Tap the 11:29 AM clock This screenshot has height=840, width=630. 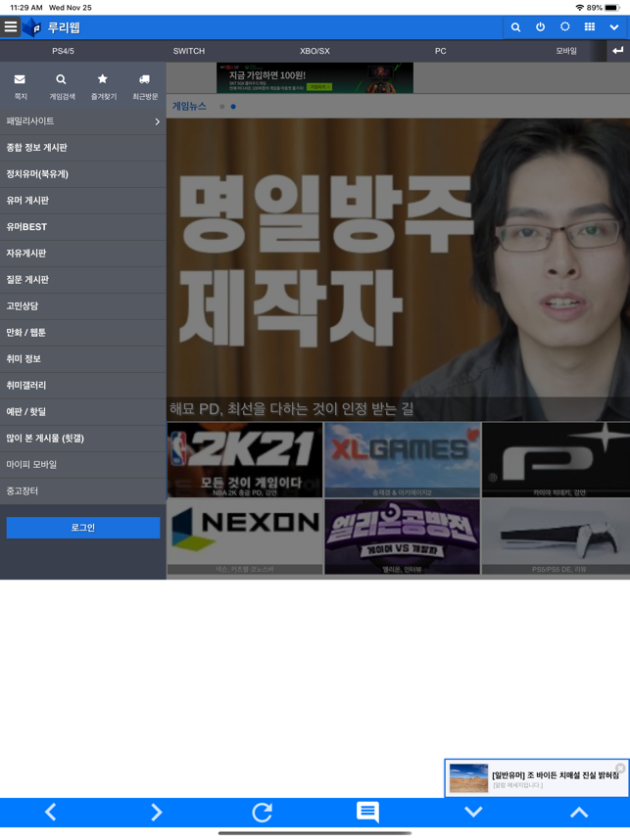pos(26,8)
